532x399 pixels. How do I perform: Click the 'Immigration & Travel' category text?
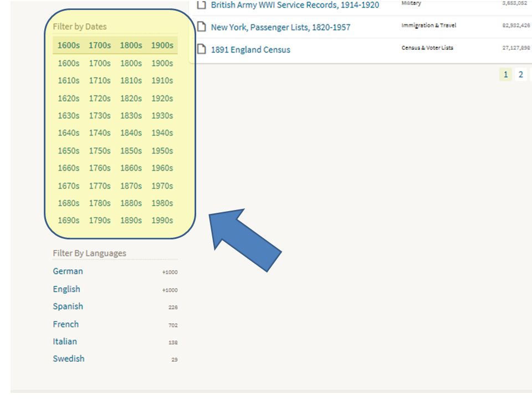pos(429,25)
